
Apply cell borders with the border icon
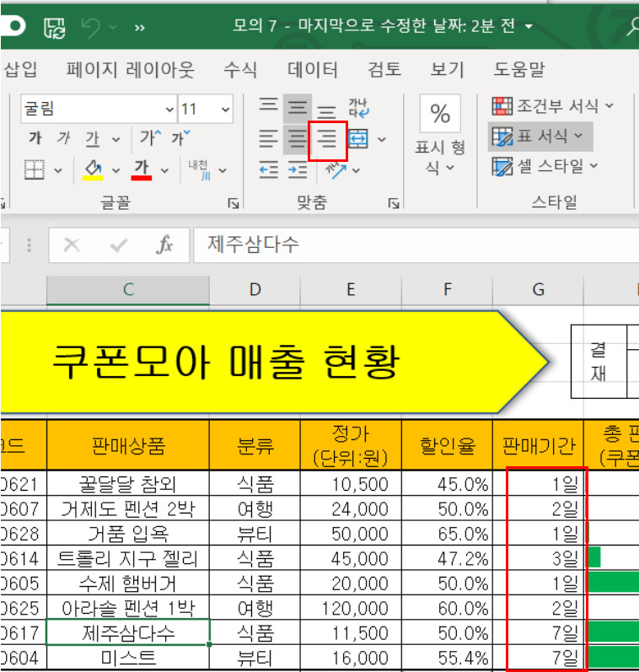[x=35, y=169]
